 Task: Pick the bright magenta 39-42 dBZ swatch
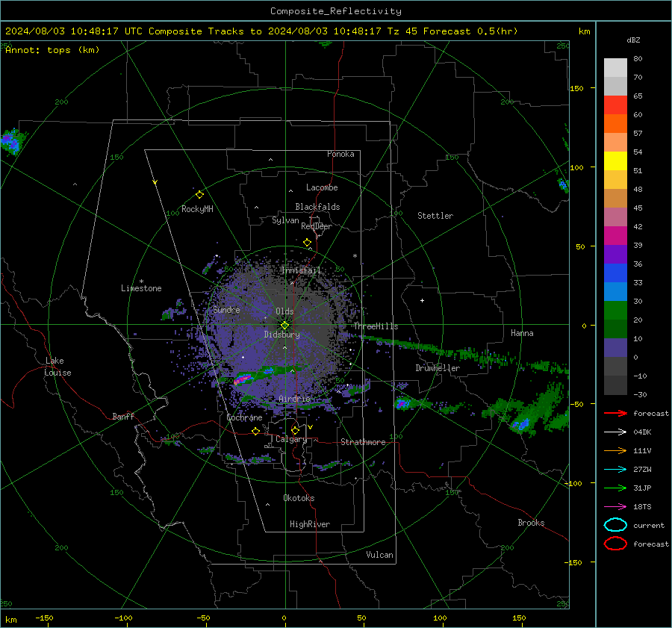(615, 236)
